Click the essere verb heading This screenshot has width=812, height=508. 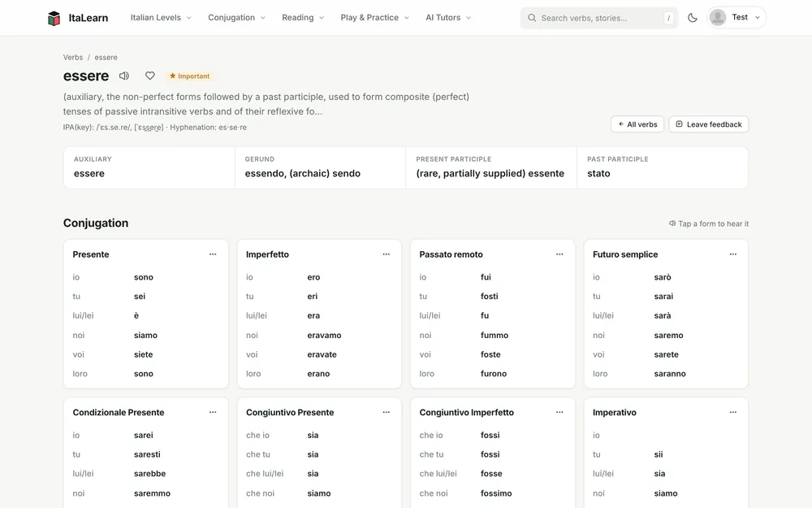pos(86,76)
